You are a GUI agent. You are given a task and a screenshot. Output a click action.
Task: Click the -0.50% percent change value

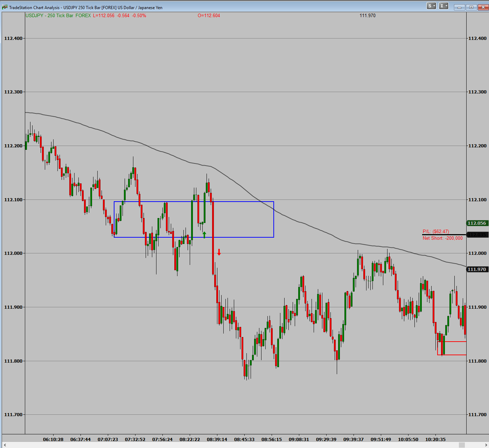(x=139, y=16)
